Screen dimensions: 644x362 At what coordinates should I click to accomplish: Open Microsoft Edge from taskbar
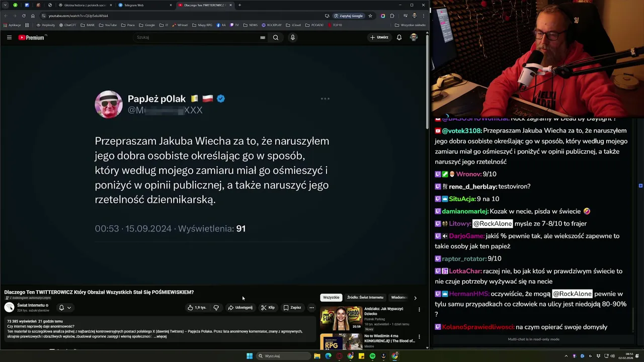click(328, 356)
